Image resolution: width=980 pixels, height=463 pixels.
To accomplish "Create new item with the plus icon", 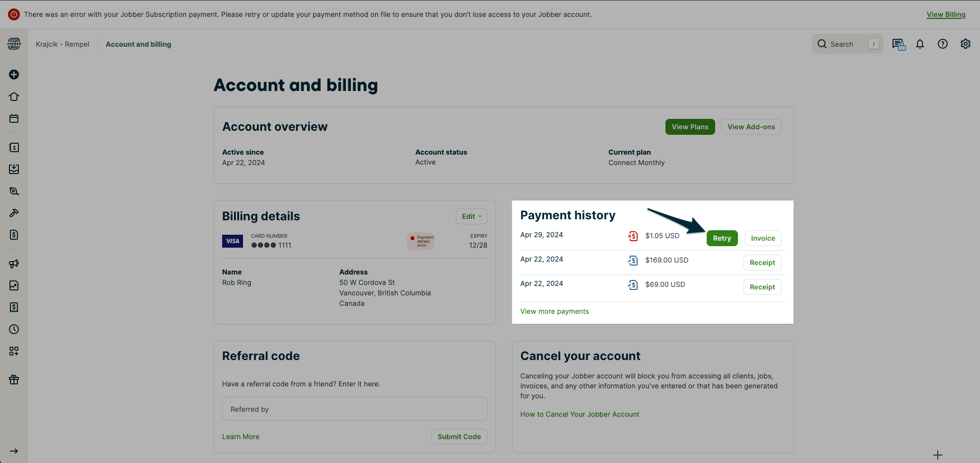I will pos(14,74).
